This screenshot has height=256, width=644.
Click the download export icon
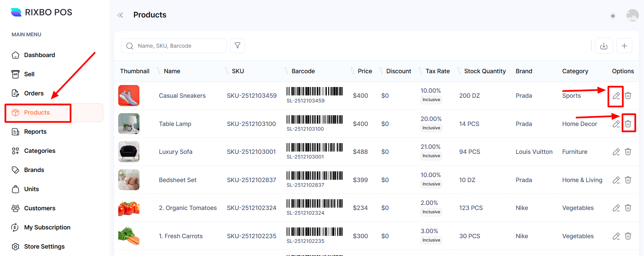[604, 46]
